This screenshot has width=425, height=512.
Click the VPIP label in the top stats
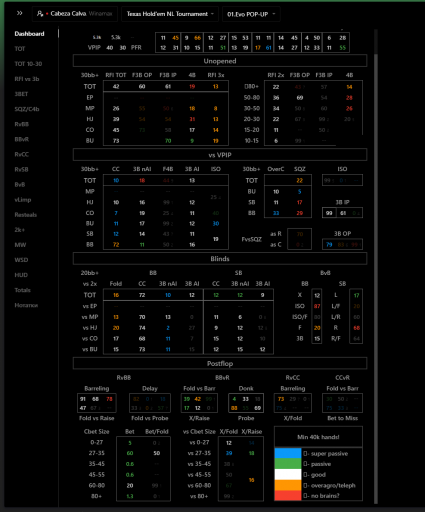(x=94, y=48)
